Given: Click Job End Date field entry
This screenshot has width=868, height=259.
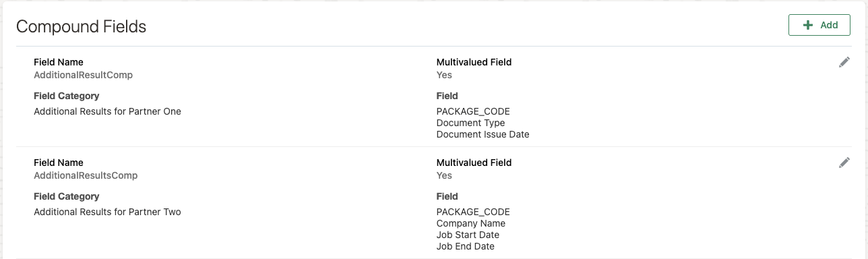Looking at the screenshot, I should (x=465, y=246).
